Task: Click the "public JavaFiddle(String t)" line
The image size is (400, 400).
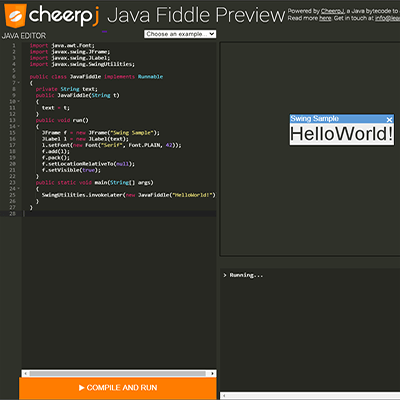Action: (77, 95)
